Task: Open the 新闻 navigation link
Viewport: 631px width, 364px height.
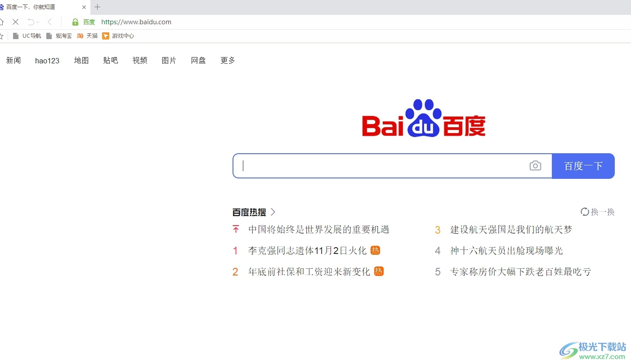Action: point(13,60)
